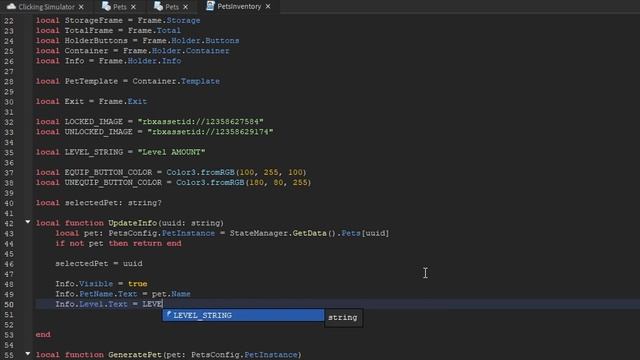Click "Container.Template" on line 28

pyautogui.click(x=176, y=81)
